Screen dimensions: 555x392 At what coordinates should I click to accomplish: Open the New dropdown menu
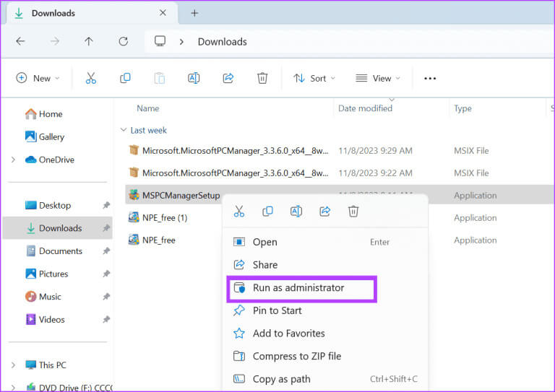coord(38,78)
